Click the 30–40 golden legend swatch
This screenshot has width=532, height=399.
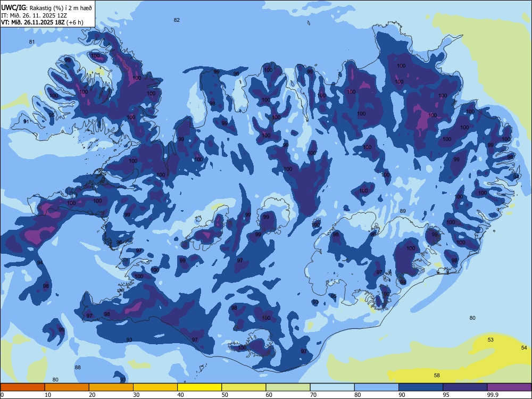click(x=155, y=387)
